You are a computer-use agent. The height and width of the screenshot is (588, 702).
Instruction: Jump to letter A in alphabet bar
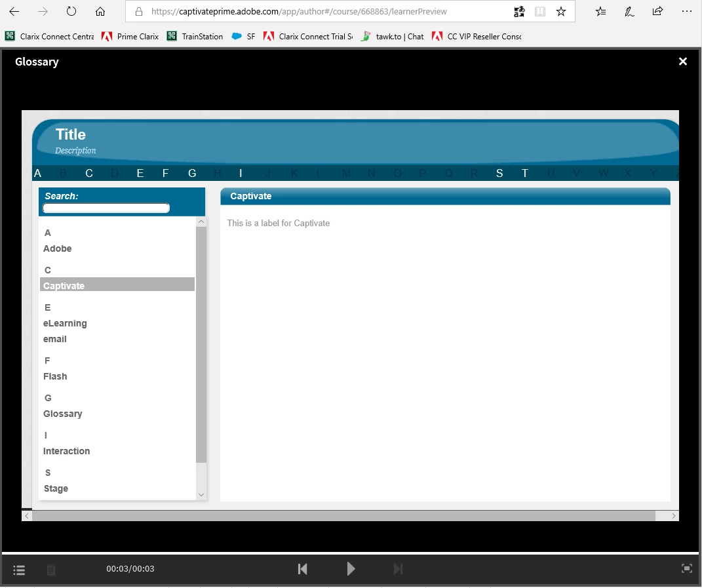(x=37, y=173)
